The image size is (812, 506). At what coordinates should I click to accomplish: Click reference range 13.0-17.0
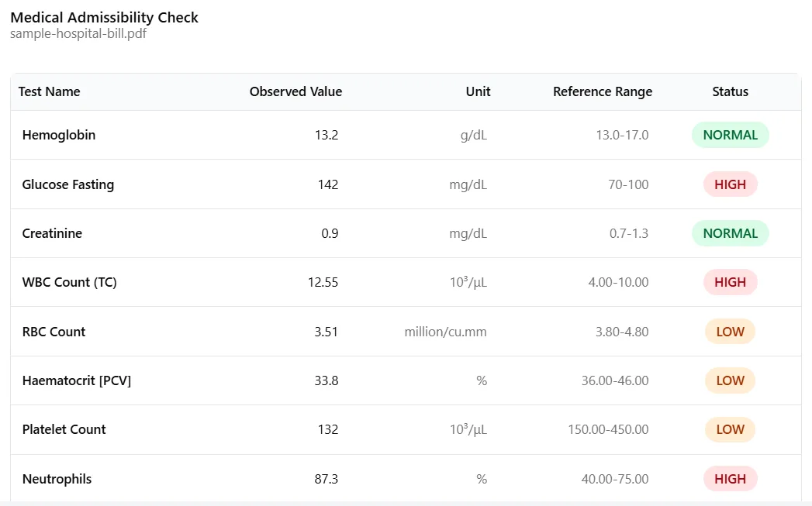pyautogui.click(x=622, y=135)
